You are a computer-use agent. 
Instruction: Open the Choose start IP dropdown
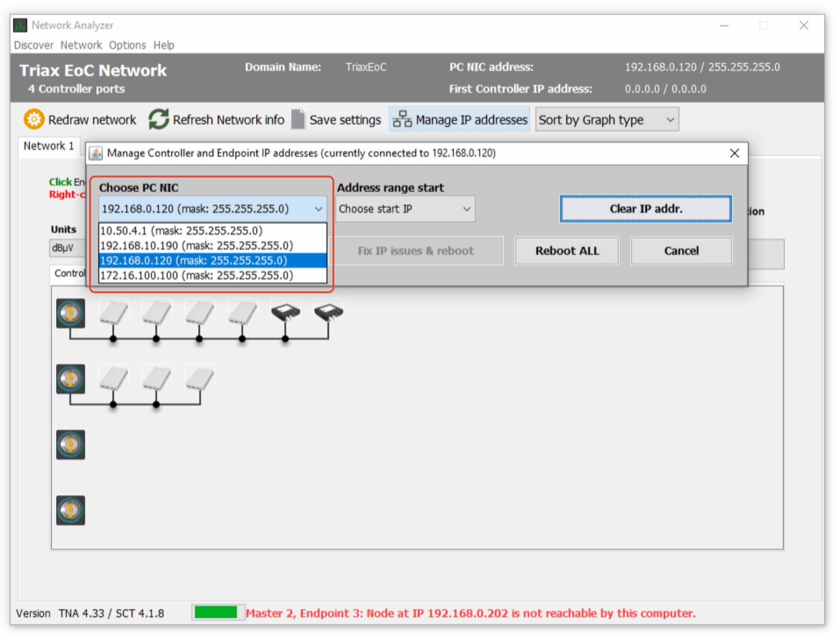(405, 209)
